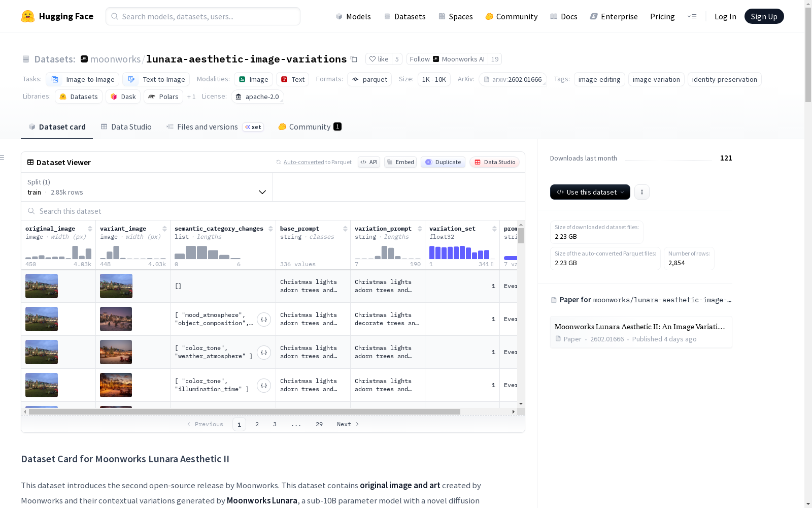812x508 pixels.
Task: Click the variation_prompt lengths histogram
Action: pos(388,252)
